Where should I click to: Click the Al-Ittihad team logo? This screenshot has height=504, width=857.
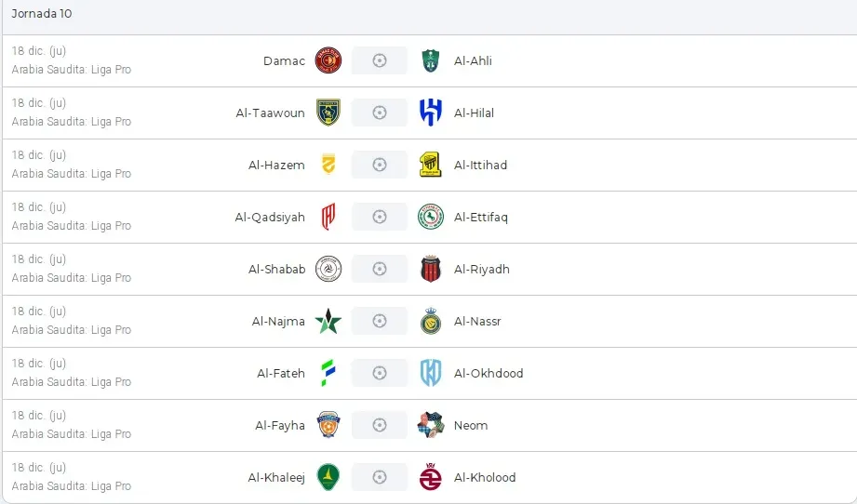click(x=431, y=165)
